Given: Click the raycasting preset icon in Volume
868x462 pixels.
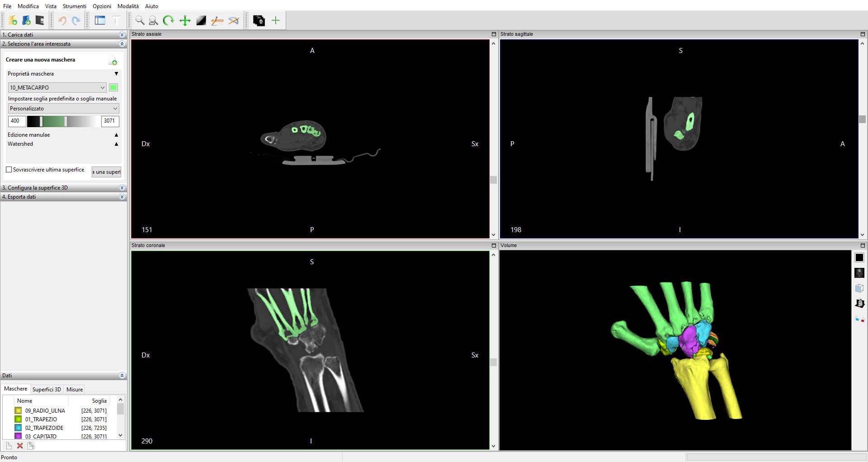Looking at the screenshot, I should click(859, 273).
